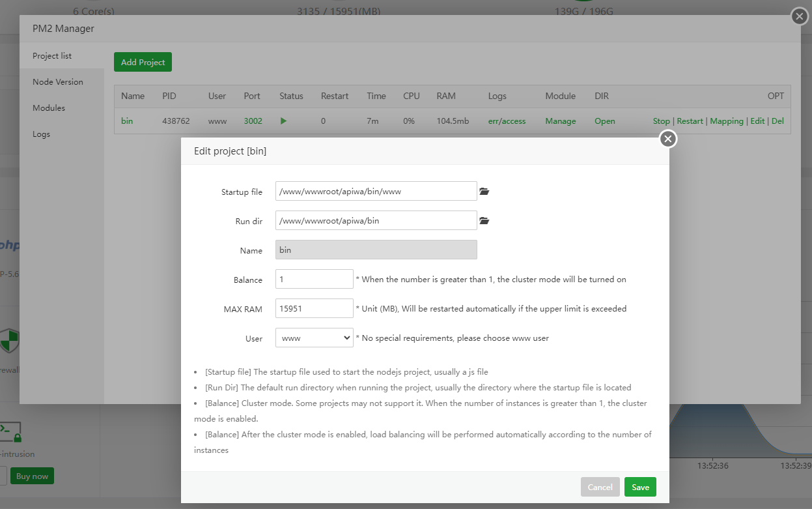Close the PM2 Manager window
The image size is (812, 509).
click(799, 16)
